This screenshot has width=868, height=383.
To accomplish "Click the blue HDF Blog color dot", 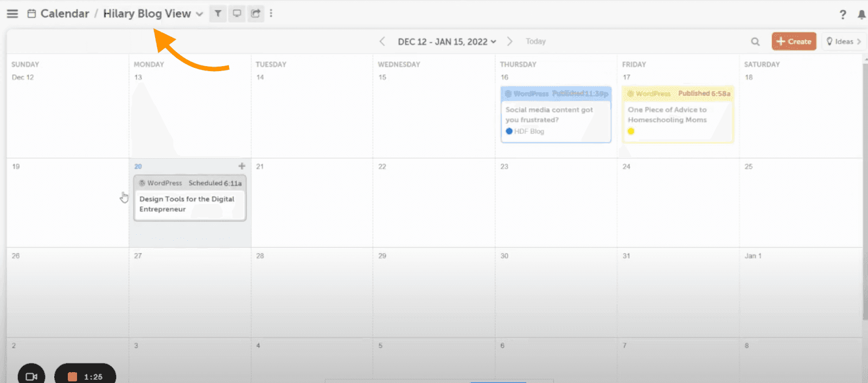I will (509, 131).
